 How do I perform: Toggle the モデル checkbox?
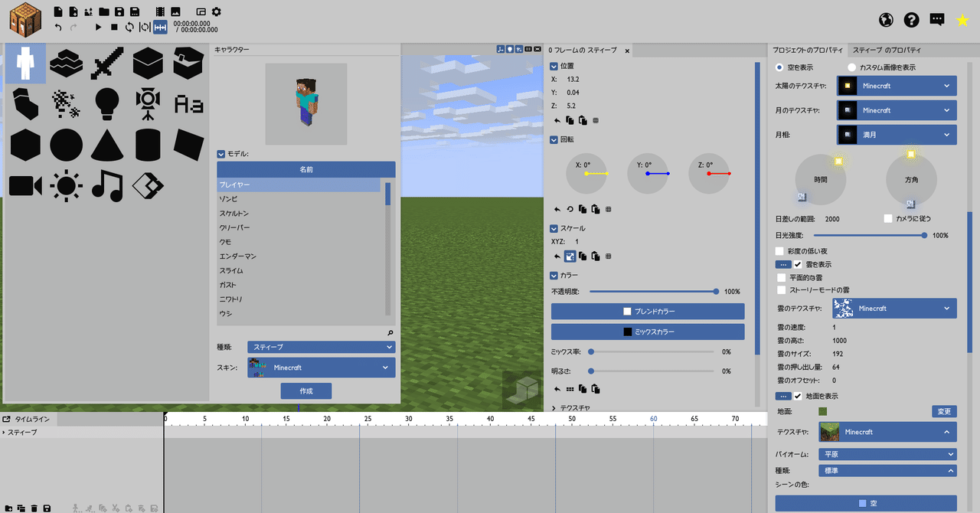pos(221,154)
